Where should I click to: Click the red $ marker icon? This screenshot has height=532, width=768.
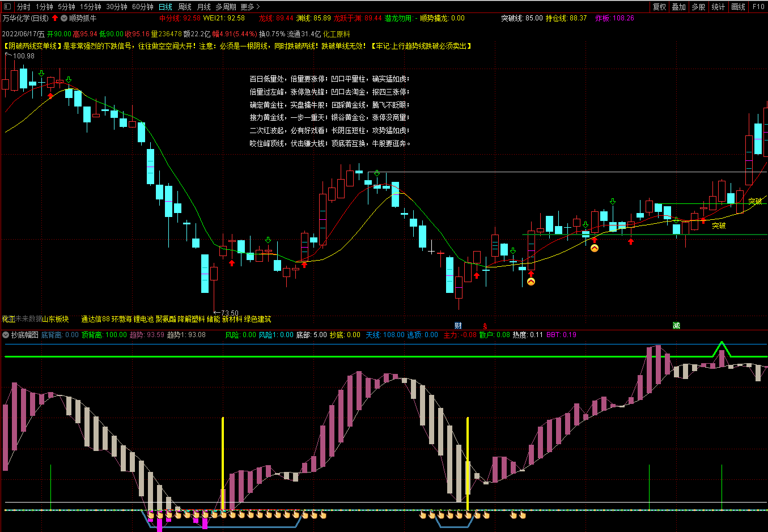point(485,326)
